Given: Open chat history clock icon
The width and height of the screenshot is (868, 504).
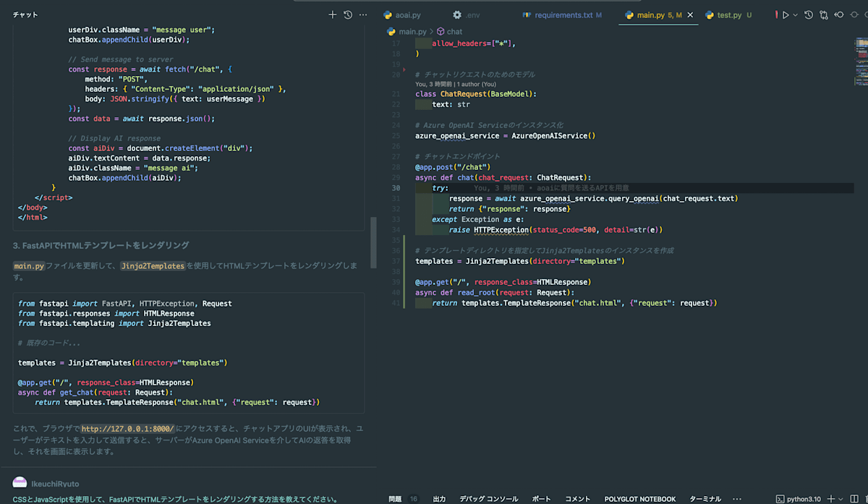Looking at the screenshot, I should click(x=348, y=14).
